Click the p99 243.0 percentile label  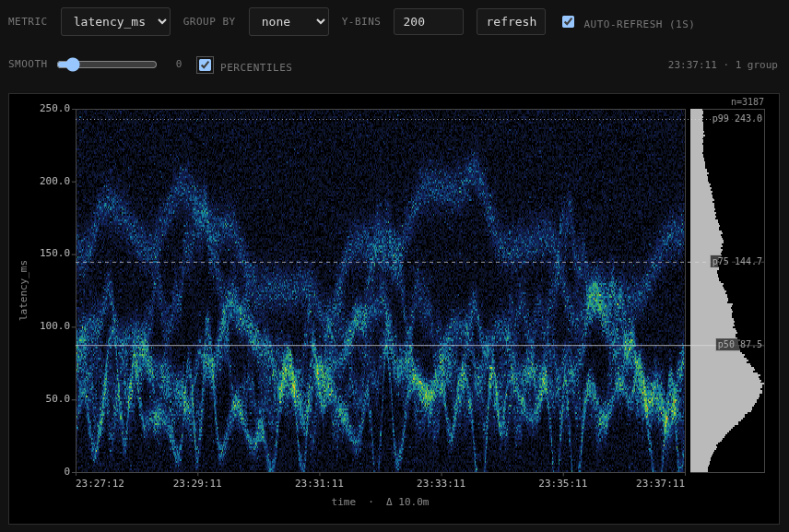(x=736, y=118)
